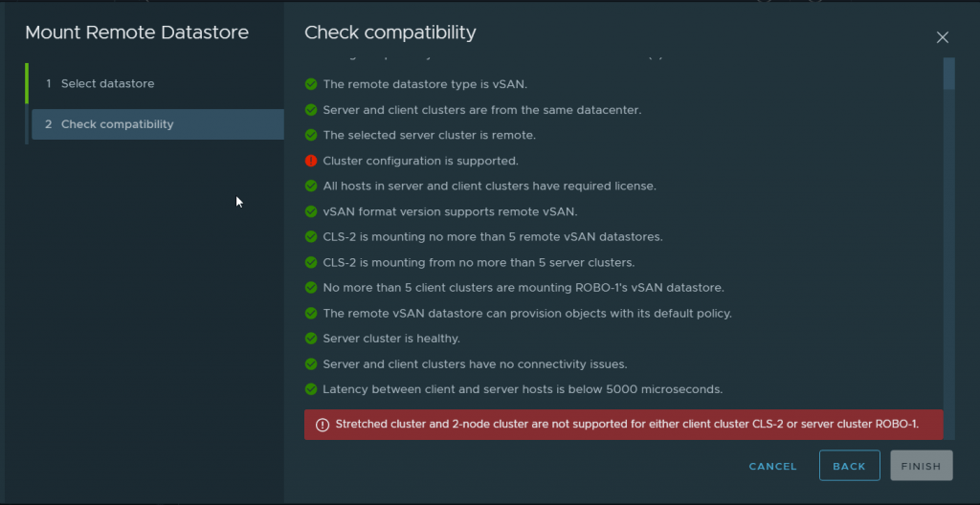The image size is (980, 505).
Task: Click check icon next to required license row
Action: point(311,186)
